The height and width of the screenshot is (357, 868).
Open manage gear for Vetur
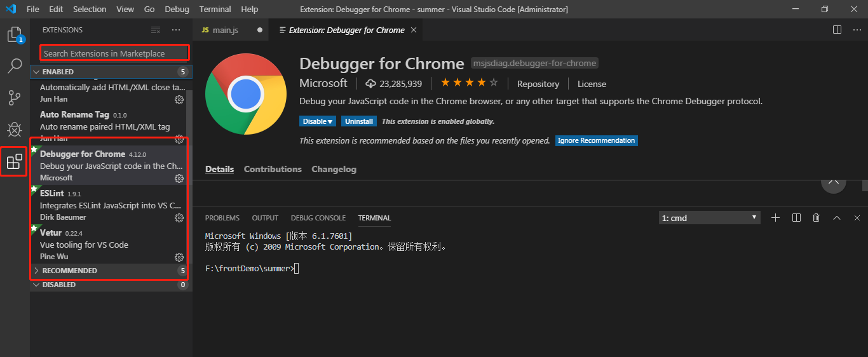pos(179,257)
